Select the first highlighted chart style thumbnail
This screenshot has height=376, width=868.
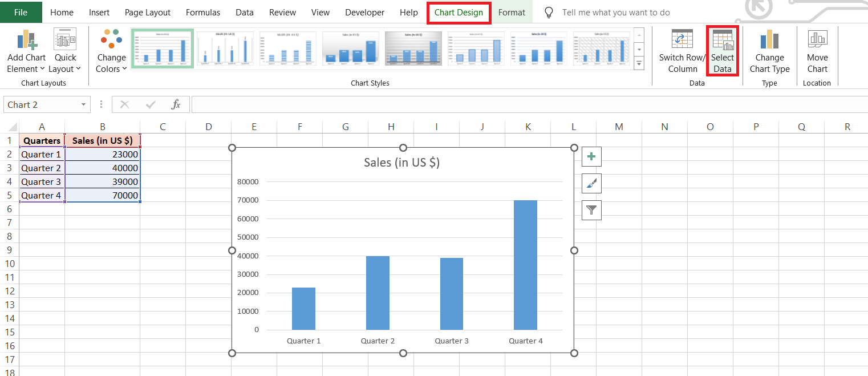tap(163, 48)
